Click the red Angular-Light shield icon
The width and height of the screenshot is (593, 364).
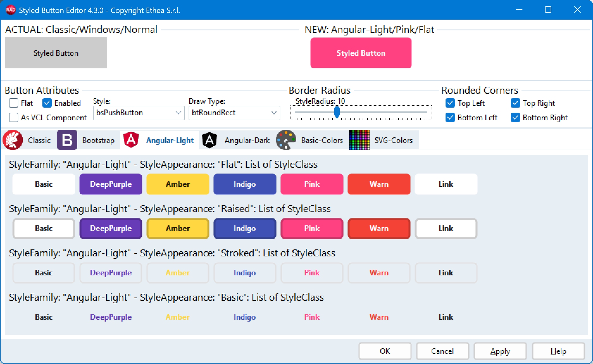(x=131, y=140)
